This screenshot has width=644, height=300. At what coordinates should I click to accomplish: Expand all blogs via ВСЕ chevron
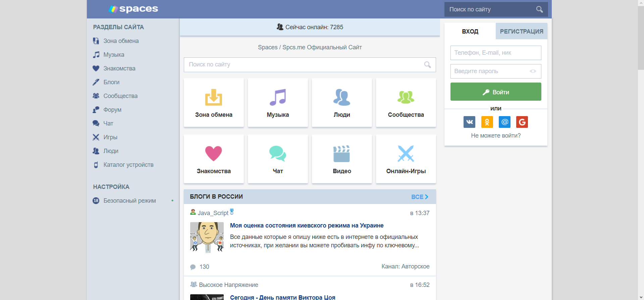click(420, 197)
